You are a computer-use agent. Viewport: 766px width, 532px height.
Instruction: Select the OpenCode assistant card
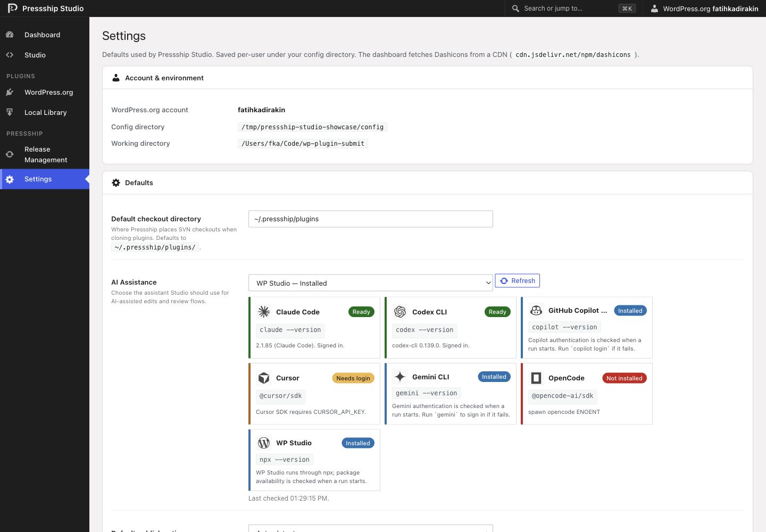coord(587,394)
